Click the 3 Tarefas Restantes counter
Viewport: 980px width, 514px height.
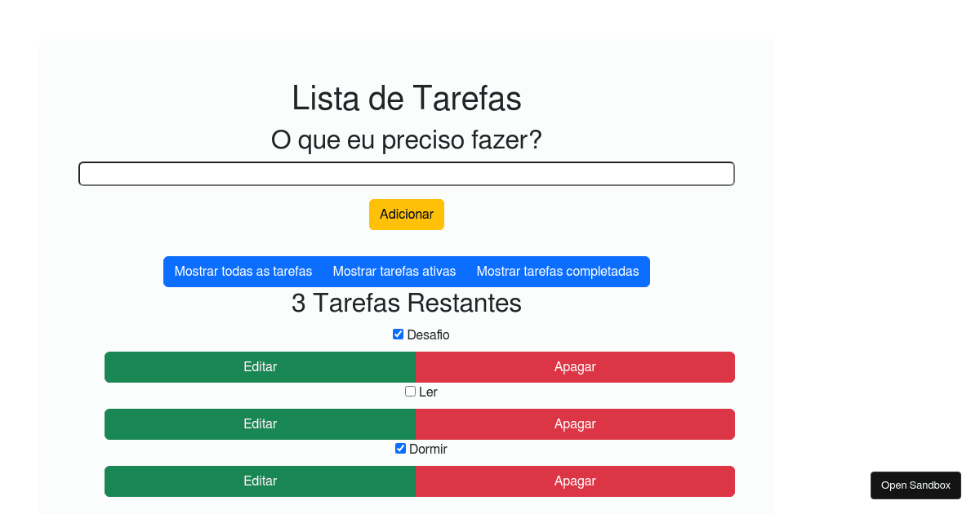click(x=406, y=303)
